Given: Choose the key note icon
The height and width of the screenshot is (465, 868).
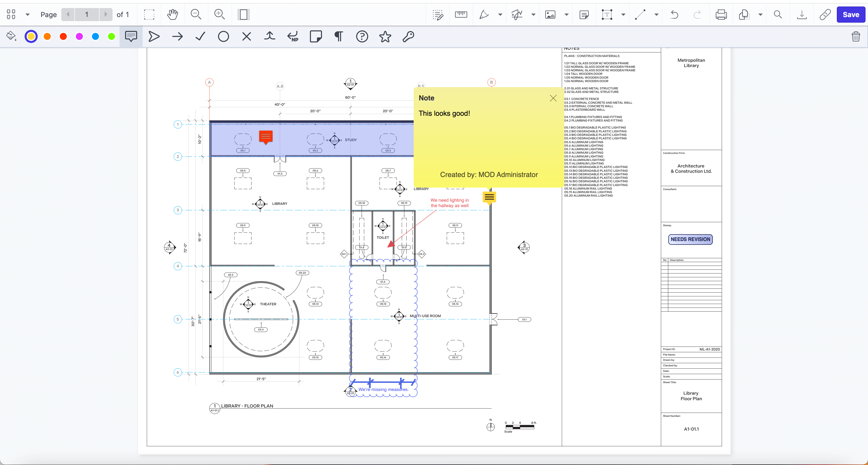Looking at the screenshot, I should [x=408, y=36].
